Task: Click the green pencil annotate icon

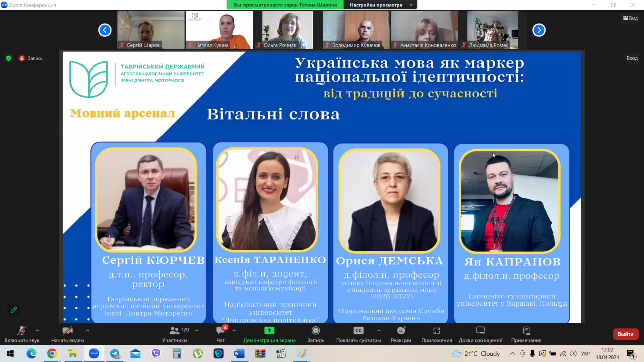Action: 14,310
